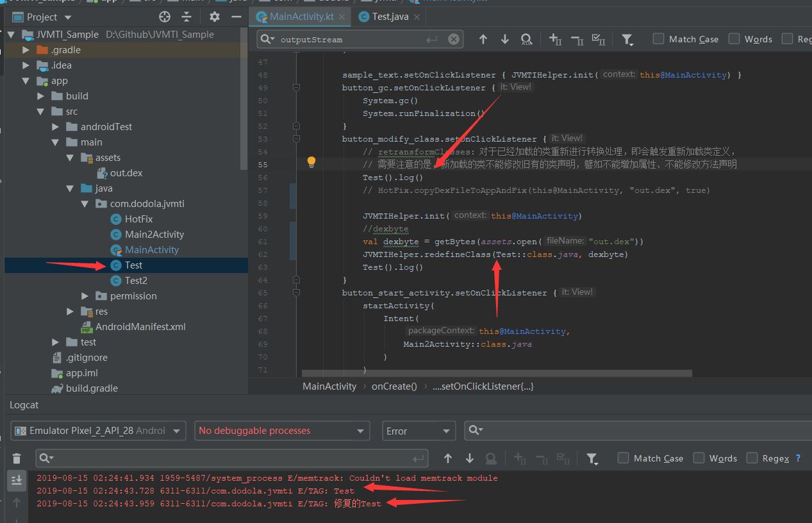This screenshot has width=812, height=523.
Task: Enable the Regex checkbox in Logcat search
Action: click(752, 458)
